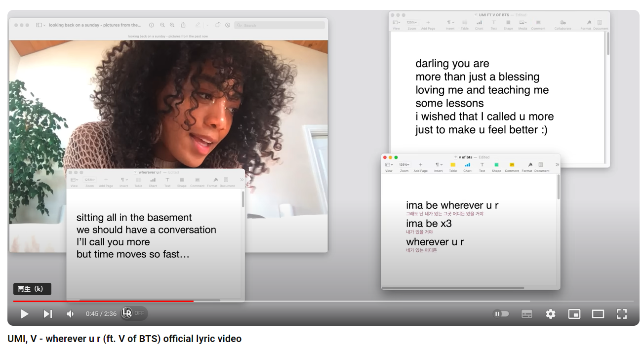Open View dropdown in wherever u r window
Screen dimensions: 644x346
coord(74,182)
